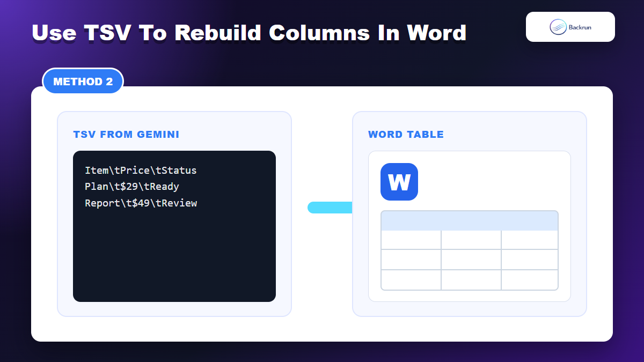Click the title Use TSV To Rebuild Columns In Word
Image resolution: width=644 pixels, height=362 pixels.
(x=249, y=33)
